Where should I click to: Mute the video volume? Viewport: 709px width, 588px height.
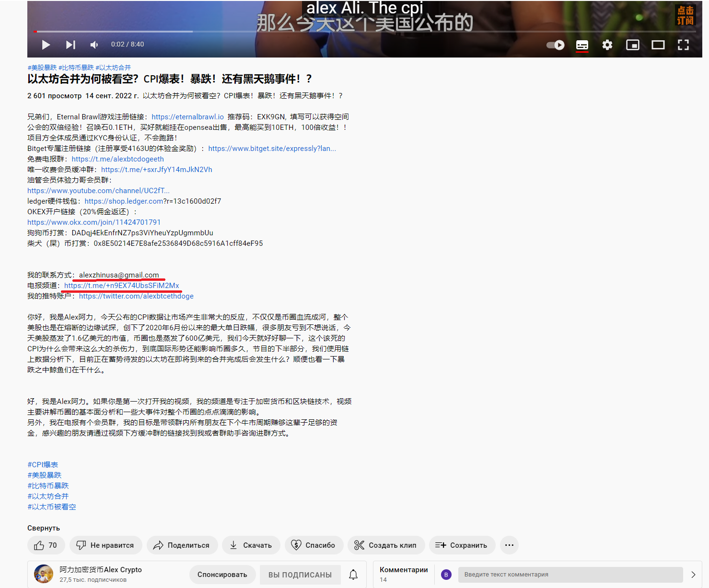94,45
